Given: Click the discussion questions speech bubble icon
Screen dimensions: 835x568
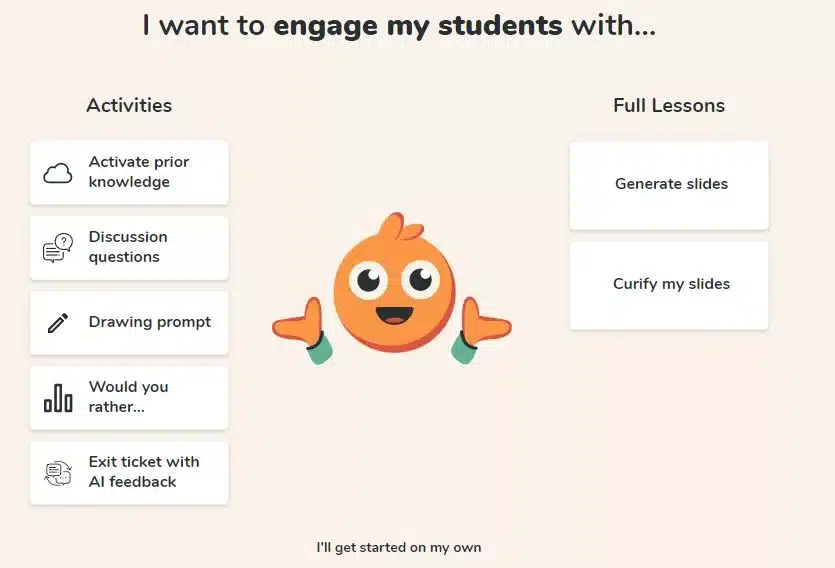Looking at the screenshot, I should coord(58,248).
